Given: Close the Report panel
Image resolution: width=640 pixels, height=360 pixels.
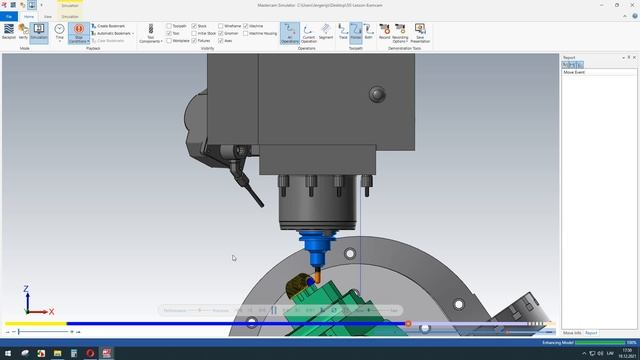Looking at the screenshot, I should click(634, 58).
